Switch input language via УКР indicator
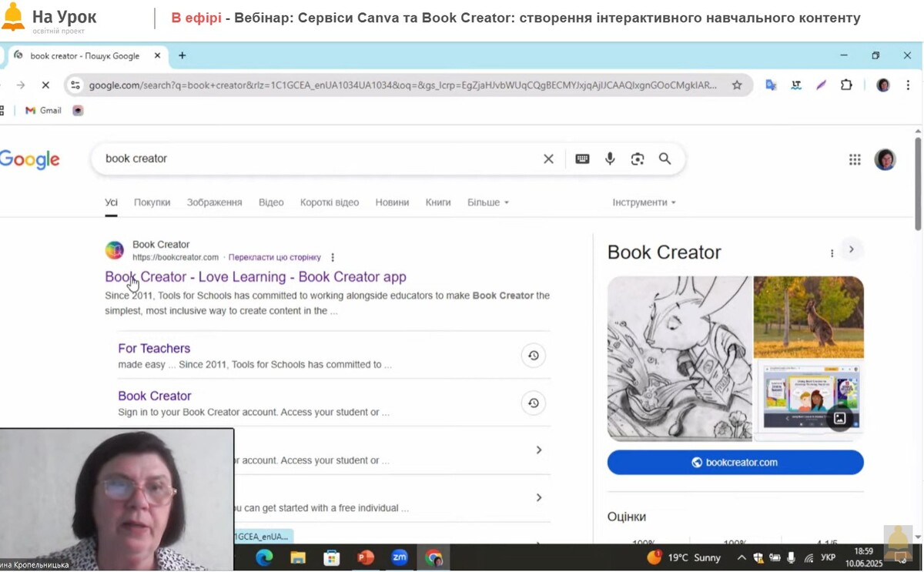This screenshot has height=572, width=924. pos(829,558)
